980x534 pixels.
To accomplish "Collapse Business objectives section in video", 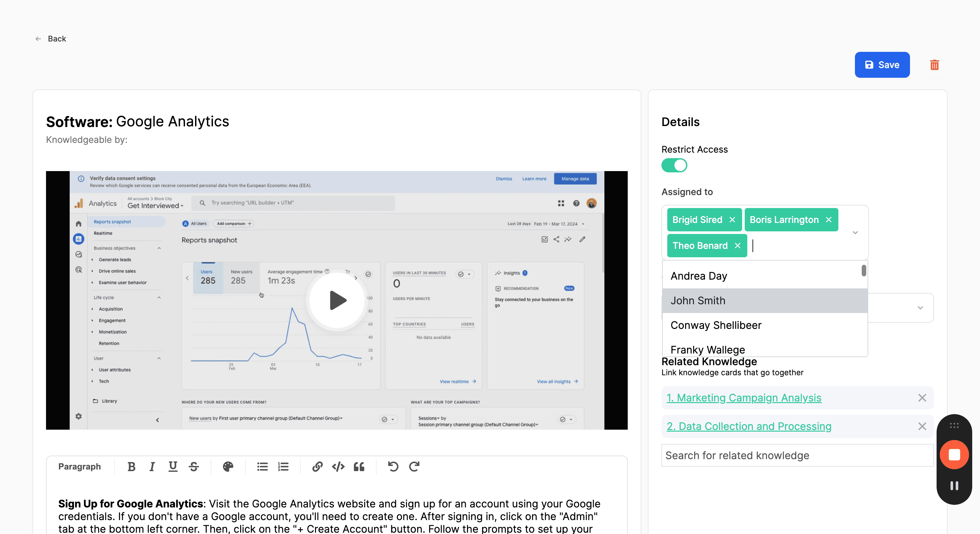I will point(159,248).
